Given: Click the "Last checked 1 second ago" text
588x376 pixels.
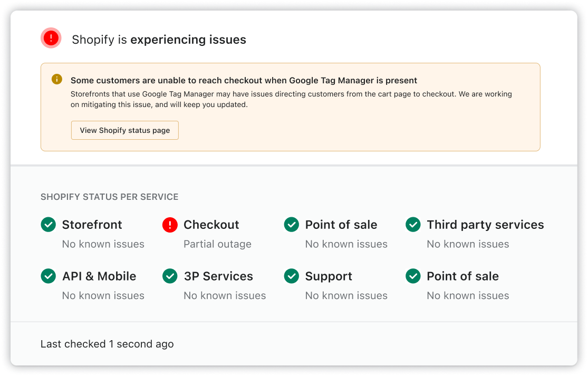Looking at the screenshot, I should (107, 344).
